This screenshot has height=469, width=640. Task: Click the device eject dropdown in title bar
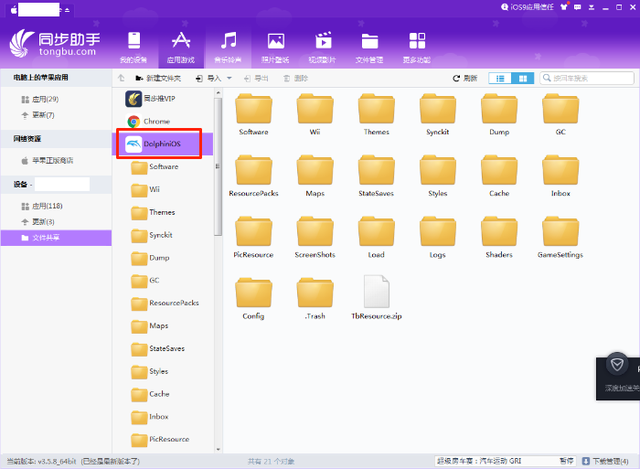click(67, 10)
